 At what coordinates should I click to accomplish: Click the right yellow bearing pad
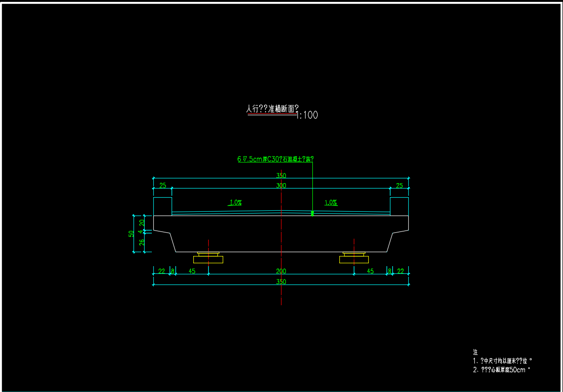(354, 259)
